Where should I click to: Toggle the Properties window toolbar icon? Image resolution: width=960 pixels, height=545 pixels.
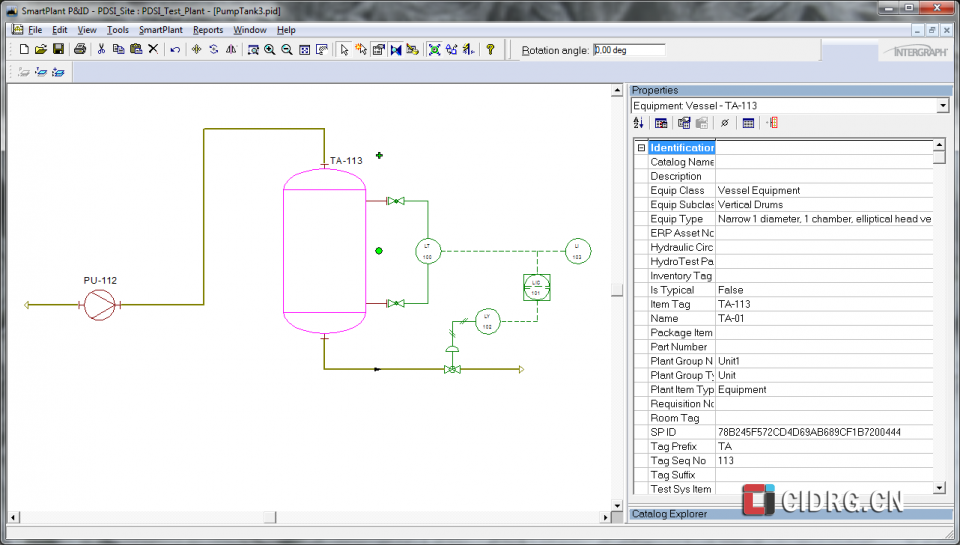click(378, 50)
